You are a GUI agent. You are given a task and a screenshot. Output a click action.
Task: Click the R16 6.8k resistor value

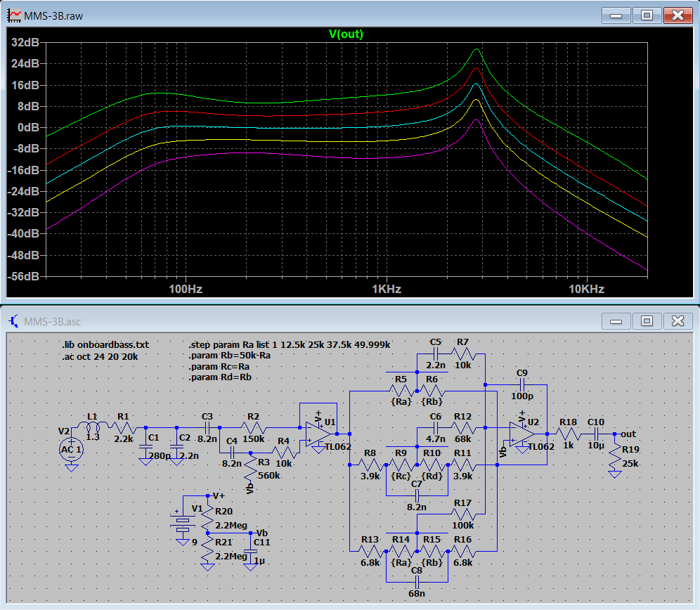(x=463, y=563)
